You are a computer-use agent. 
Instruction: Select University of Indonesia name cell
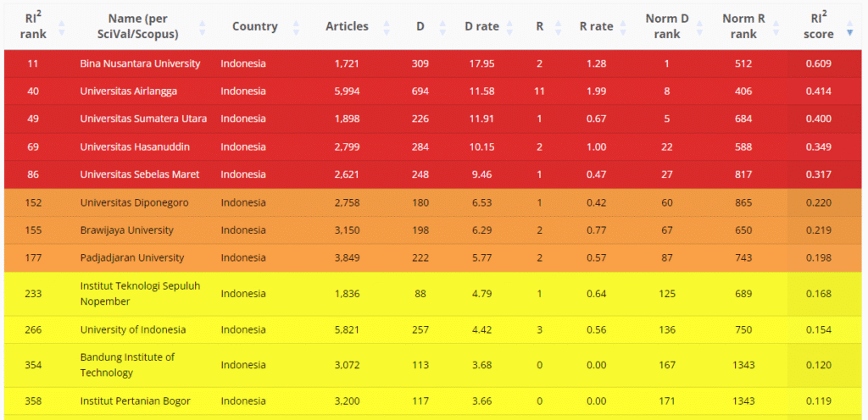[x=133, y=330]
